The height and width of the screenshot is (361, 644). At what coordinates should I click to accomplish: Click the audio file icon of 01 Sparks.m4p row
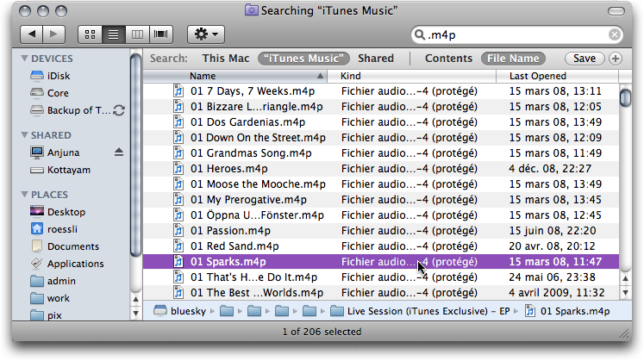(178, 262)
